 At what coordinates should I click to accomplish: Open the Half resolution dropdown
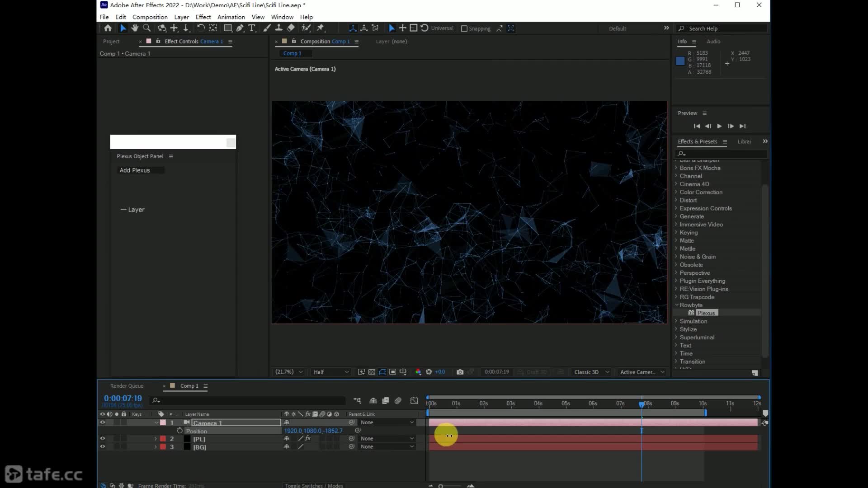pyautogui.click(x=331, y=372)
